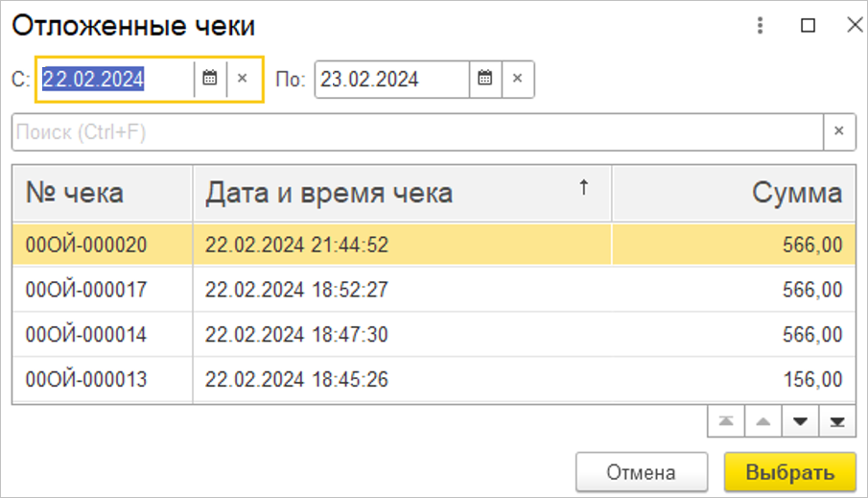Screen dimensions: 868x498
Task: Move up one row in list
Action: coord(762,421)
